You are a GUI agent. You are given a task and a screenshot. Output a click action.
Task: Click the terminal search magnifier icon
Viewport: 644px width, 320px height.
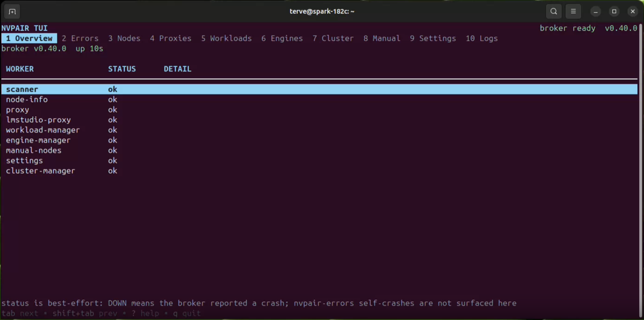554,12
